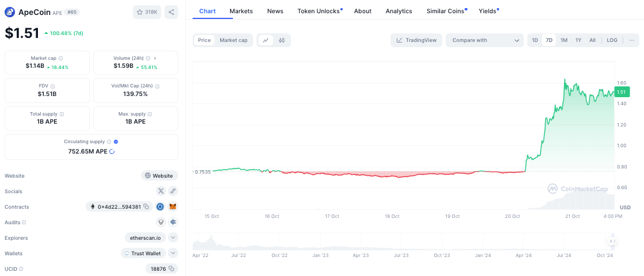Image resolution: width=644 pixels, height=276 pixels.
Task: Select the line chart toggle
Action: point(266,40)
